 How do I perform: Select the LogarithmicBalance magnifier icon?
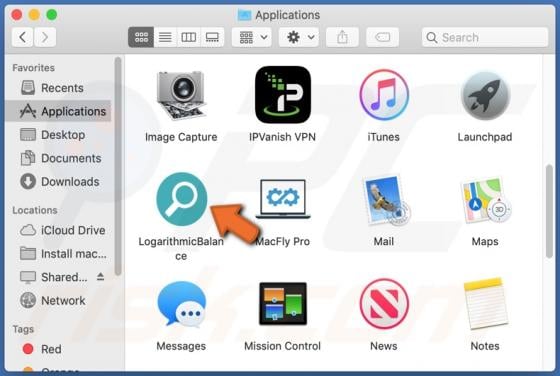[181, 199]
